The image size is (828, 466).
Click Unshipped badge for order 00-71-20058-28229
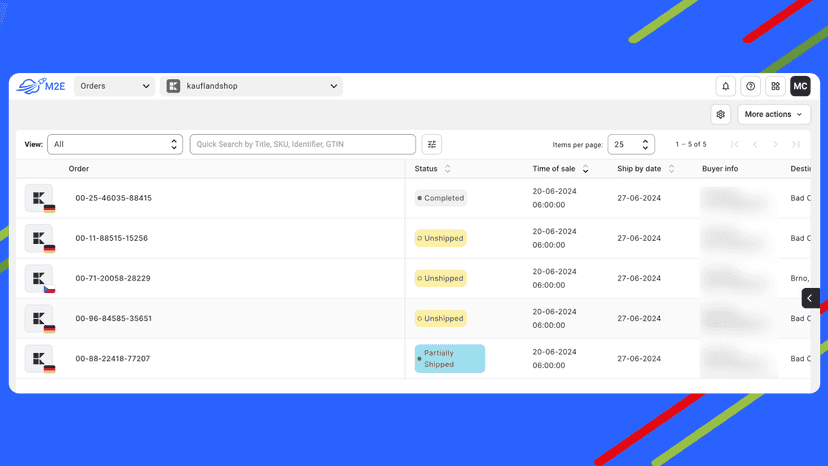(x=440, y=278)
